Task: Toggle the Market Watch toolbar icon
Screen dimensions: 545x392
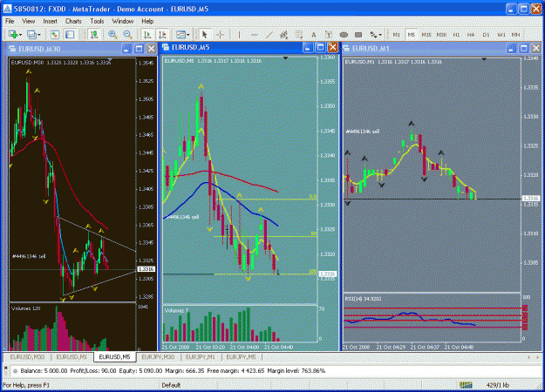Action: [x=55, y=35]
